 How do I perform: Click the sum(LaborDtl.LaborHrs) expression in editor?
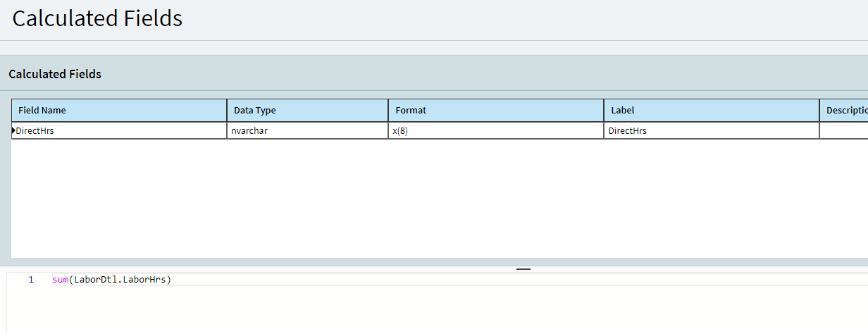(112, 280)
